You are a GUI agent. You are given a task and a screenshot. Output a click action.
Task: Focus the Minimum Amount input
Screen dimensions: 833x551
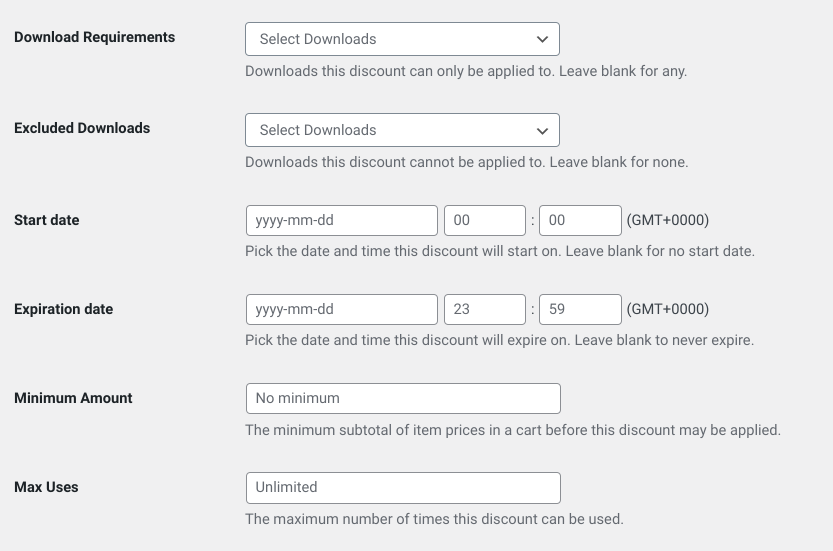pos(403,398)
